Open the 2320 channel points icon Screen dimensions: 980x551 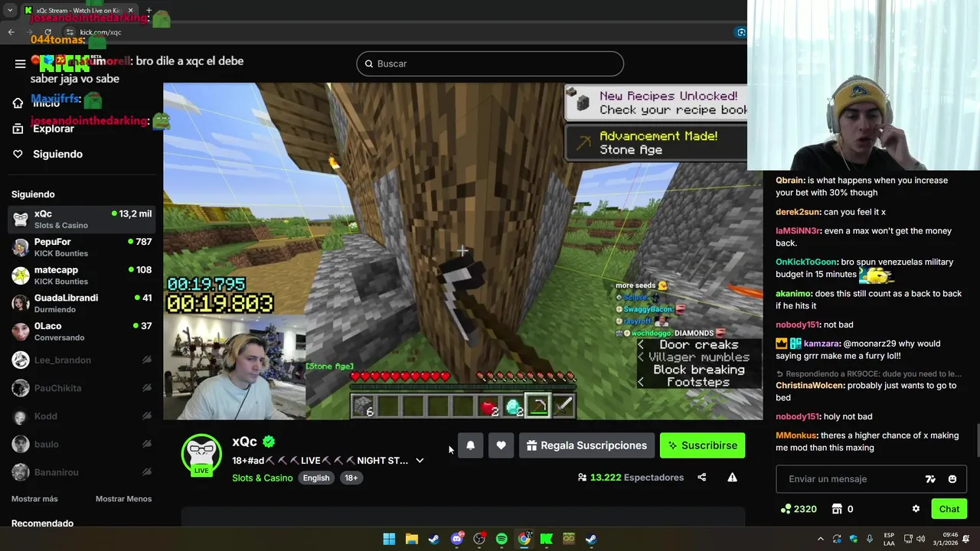[786, 509]
